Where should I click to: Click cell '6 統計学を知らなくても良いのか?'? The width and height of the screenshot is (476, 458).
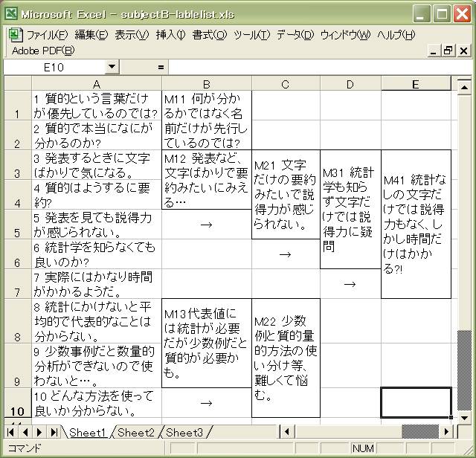click(x=97, y=254)
